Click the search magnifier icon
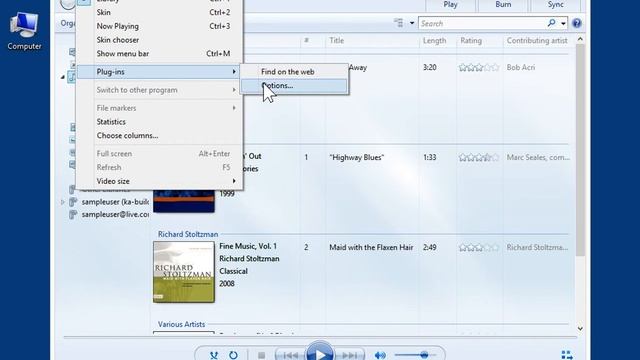 point(551,23)
